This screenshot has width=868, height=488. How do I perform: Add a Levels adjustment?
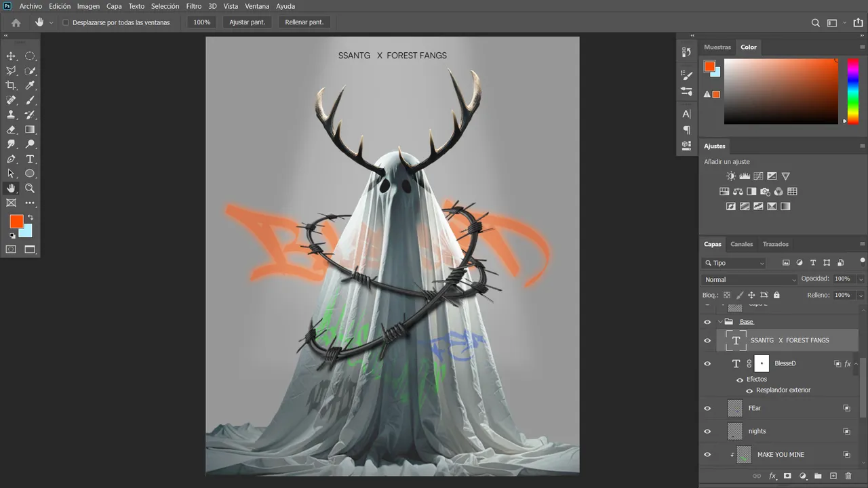745,176
